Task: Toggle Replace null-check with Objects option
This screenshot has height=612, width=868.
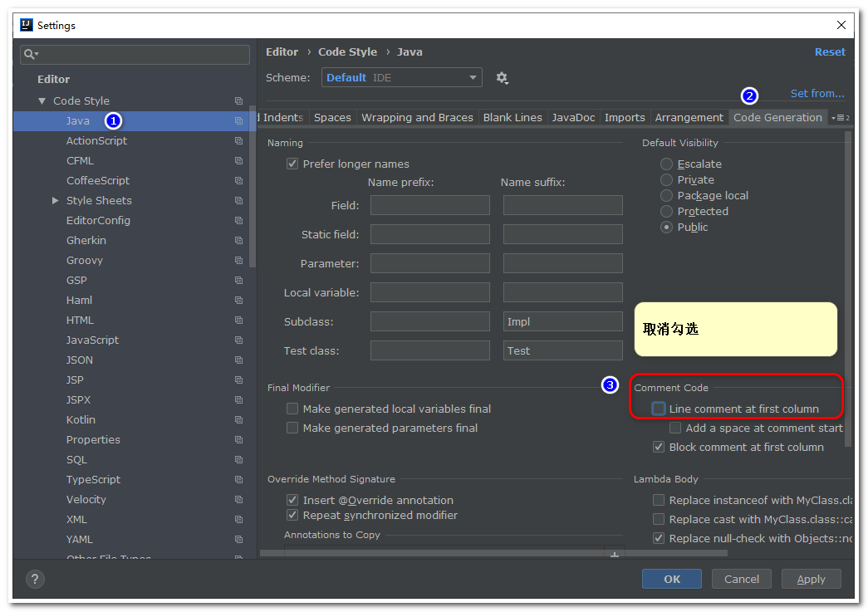Action: pyautogui.click(x=659, y=538)
